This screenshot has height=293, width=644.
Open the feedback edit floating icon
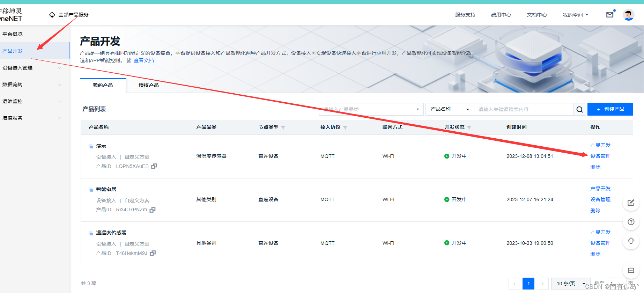coord(631,203)
